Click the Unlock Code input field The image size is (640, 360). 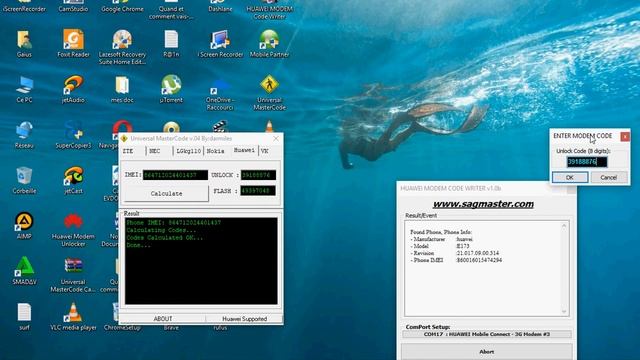point(587,162)
